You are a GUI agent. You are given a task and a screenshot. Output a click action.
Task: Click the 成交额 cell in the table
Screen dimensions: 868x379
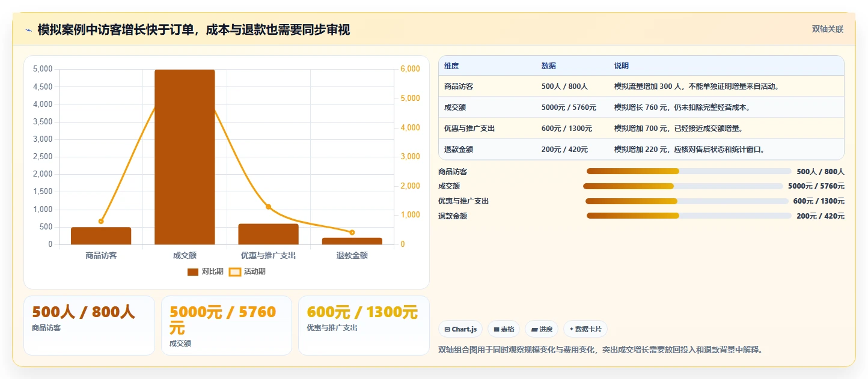point(455,108)
